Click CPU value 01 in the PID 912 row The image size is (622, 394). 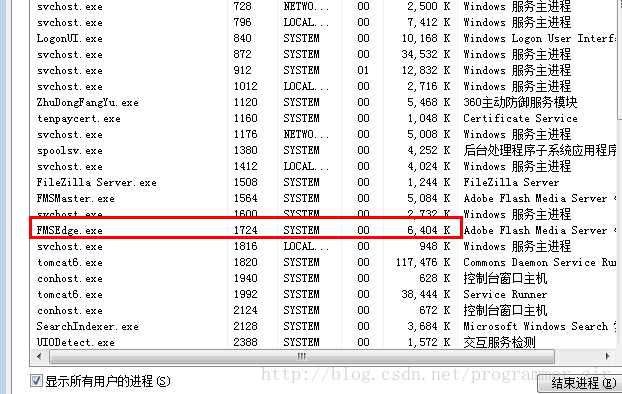pyautogui.click(x=363, y=70)
